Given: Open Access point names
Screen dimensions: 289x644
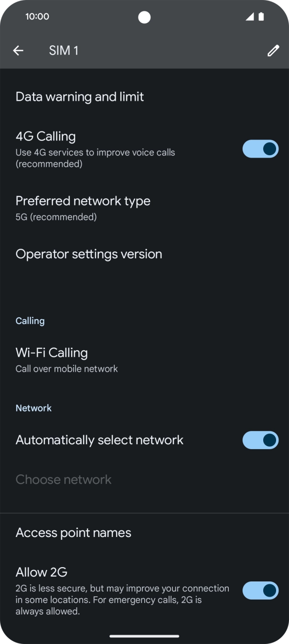Looking at the screenshot, I should [74, 533].
